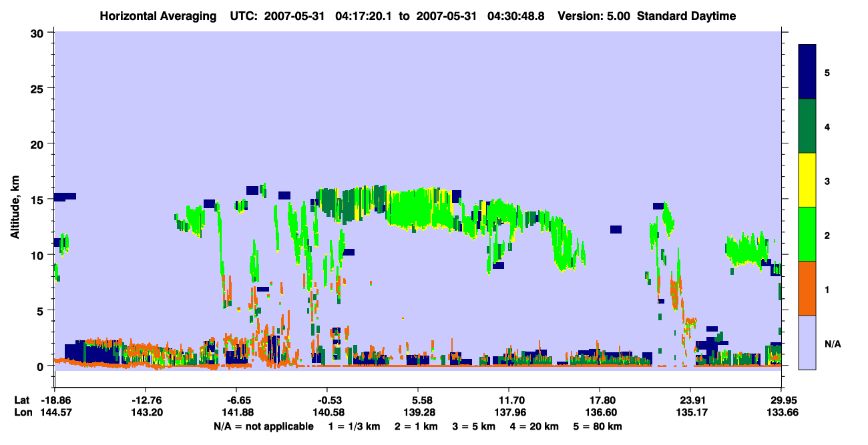
Task: Click the dark blue colorbar segment labeled 5
Action: click(x=807, y=72)
